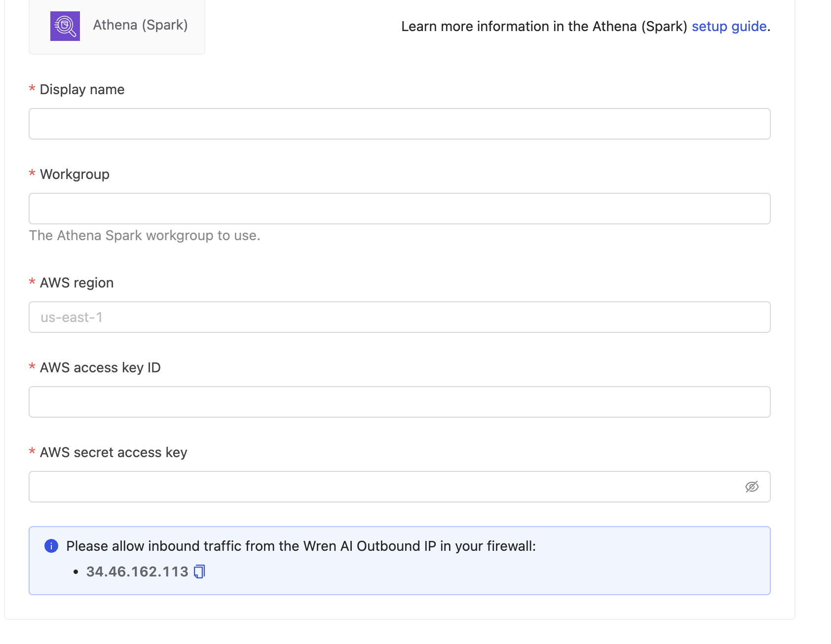Click the firewall inbound traffic notice message

pyautogui.click(x=301, y=546)
